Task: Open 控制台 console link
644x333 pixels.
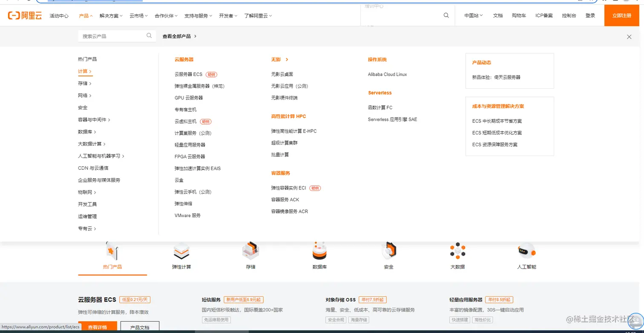Action: (569, 16)
